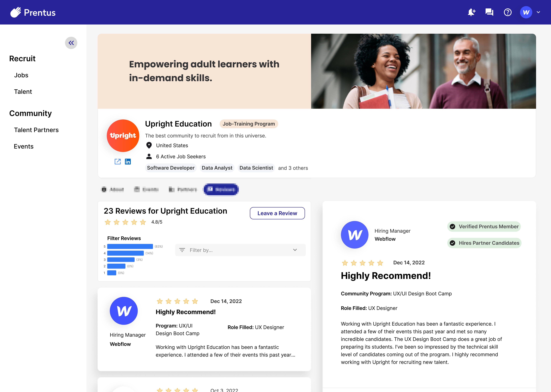
Task: Click the 'United States' location text
Action: [172, 146]
